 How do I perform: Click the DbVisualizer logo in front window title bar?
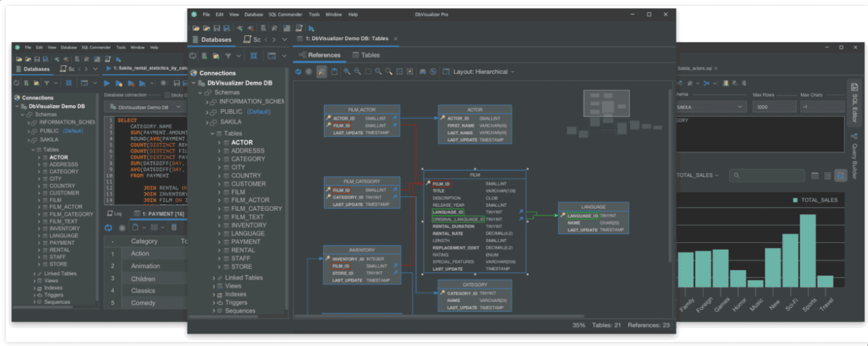coord(194,14)
